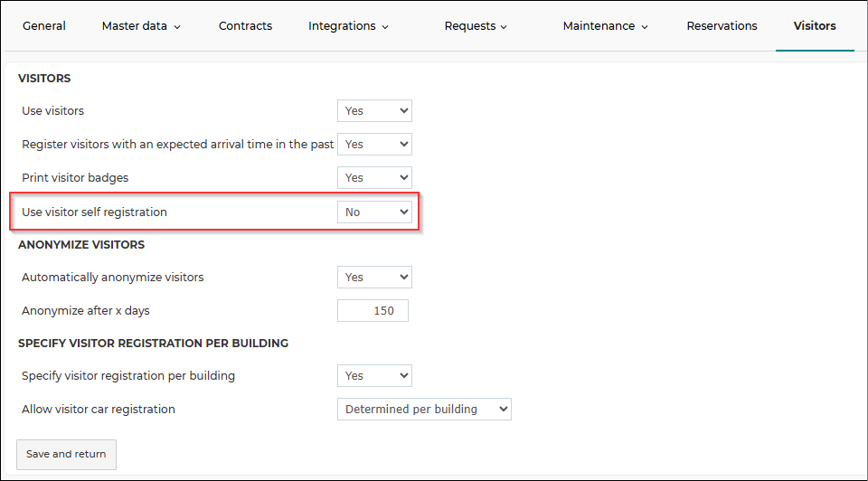
Task: Open the Automatically anonymize visitors dropdown
Action: [374, 278]
